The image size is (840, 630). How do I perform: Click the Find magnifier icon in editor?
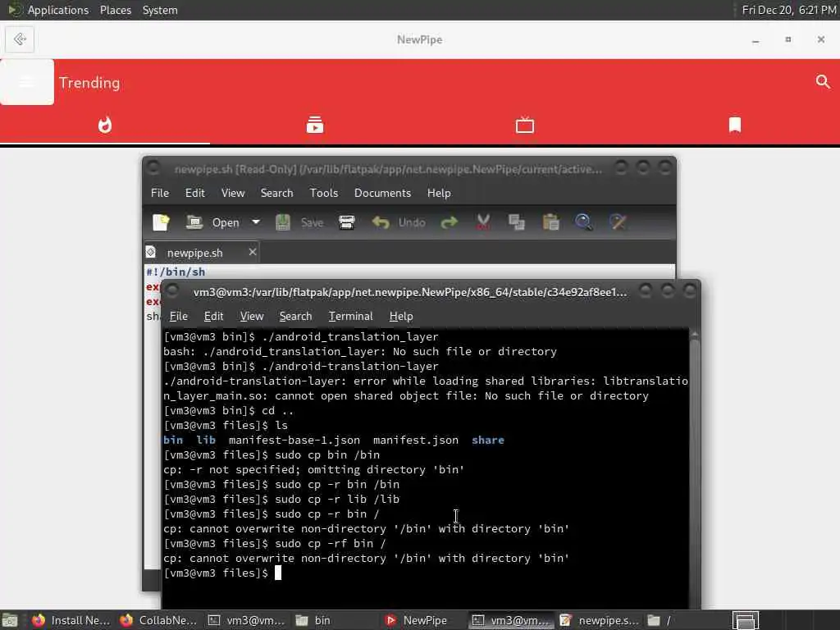(583, 222)
